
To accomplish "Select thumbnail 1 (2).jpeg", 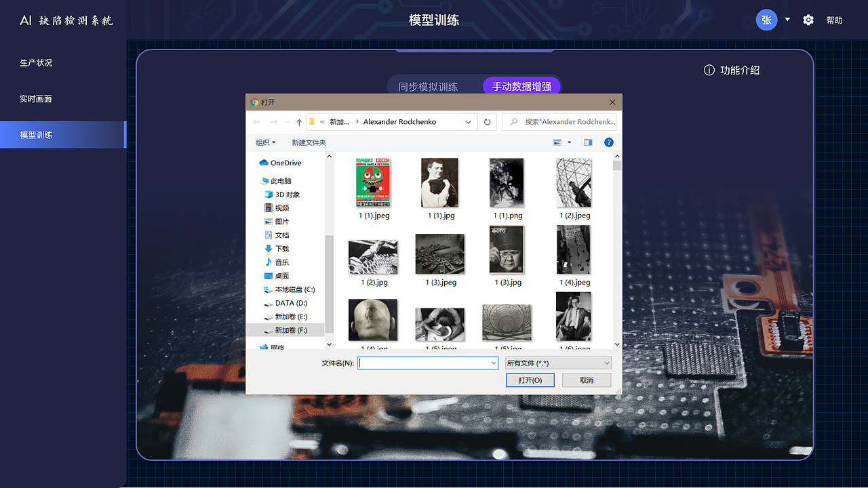I will point(574,183).
